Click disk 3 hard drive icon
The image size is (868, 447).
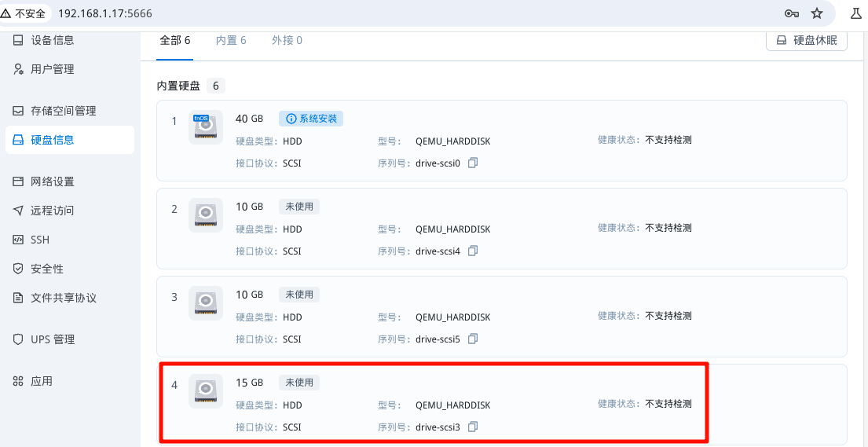tap(206, 303)
